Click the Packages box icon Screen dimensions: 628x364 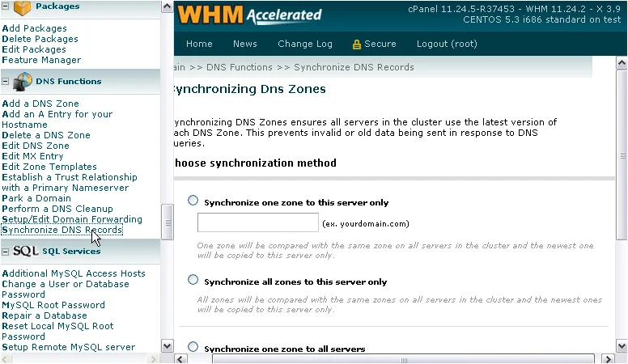(x=23, y=7)
